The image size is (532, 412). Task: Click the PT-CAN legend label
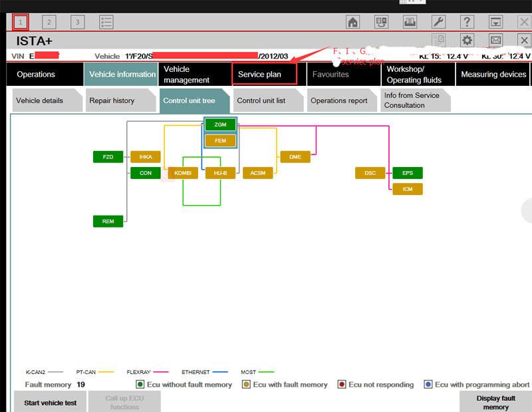coord(86,372)
